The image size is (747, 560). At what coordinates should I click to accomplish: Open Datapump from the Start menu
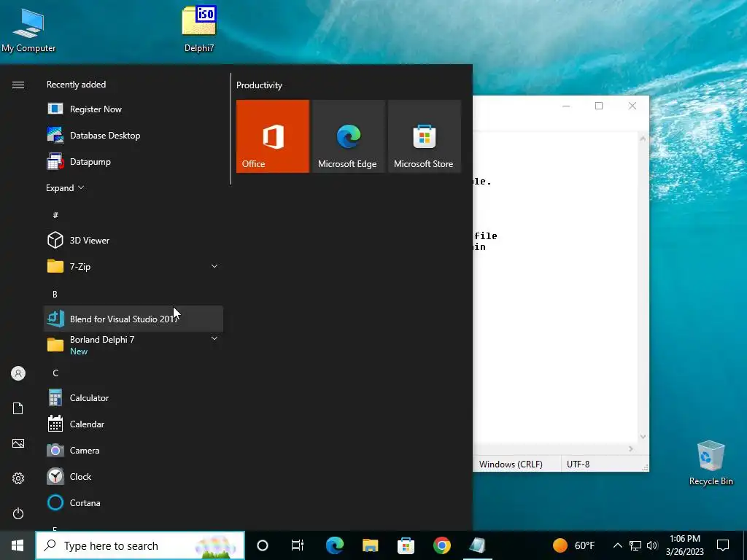(133, 161)
